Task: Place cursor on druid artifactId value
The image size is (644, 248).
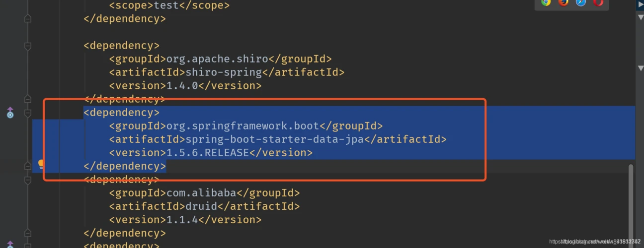Action: (201, 206)
